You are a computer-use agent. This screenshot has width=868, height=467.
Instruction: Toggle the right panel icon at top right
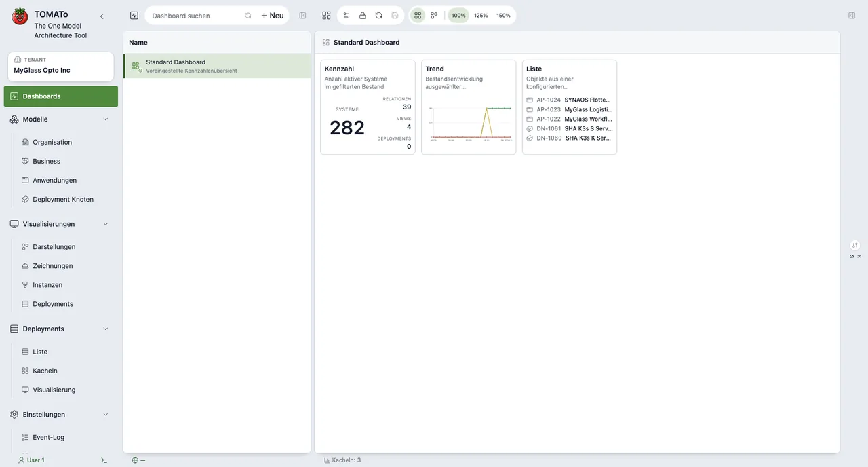pyautogui.click(x=852, y=15)
